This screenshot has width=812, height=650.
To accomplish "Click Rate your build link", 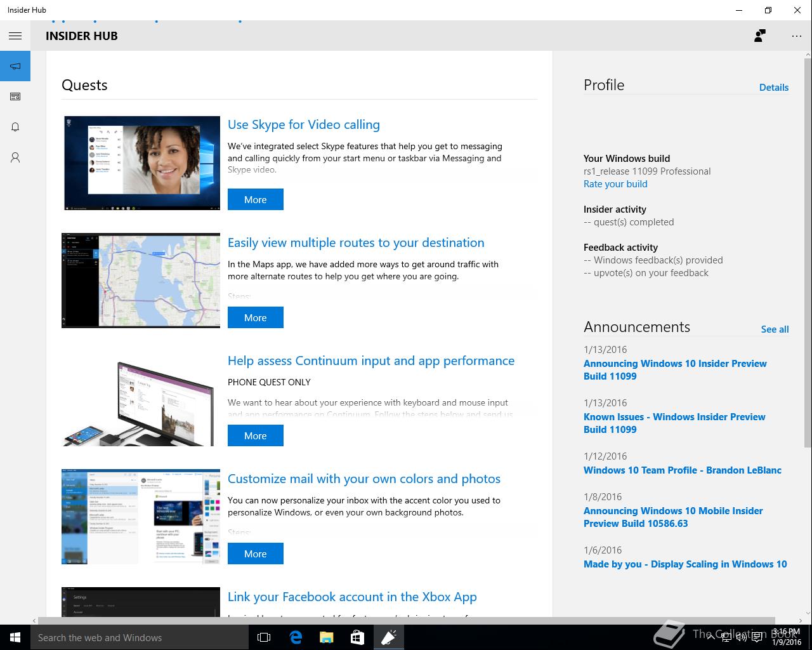I will (x=615, y=184).
